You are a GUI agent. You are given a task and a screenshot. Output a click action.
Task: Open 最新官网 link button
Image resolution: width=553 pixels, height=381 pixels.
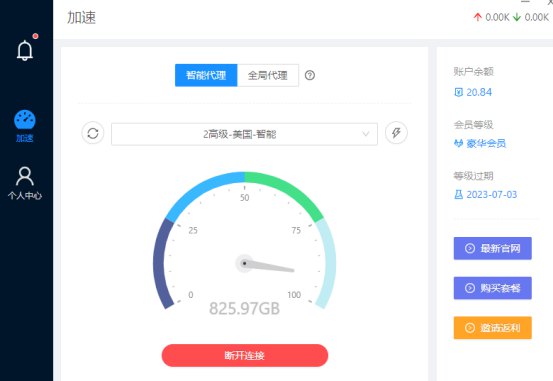point(492,248)
